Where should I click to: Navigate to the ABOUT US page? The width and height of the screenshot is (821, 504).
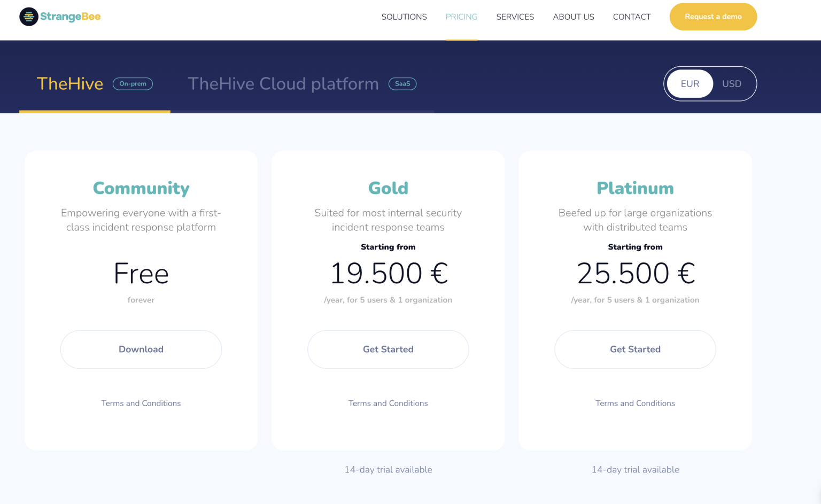[x=573, y=17]
